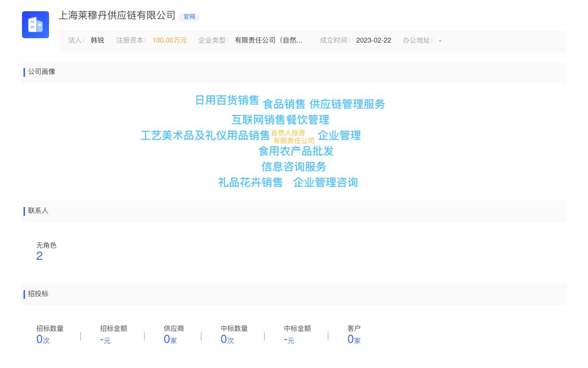
Task: Click the 礼品花卉销售 tag
Action: [x=250, y=183]
